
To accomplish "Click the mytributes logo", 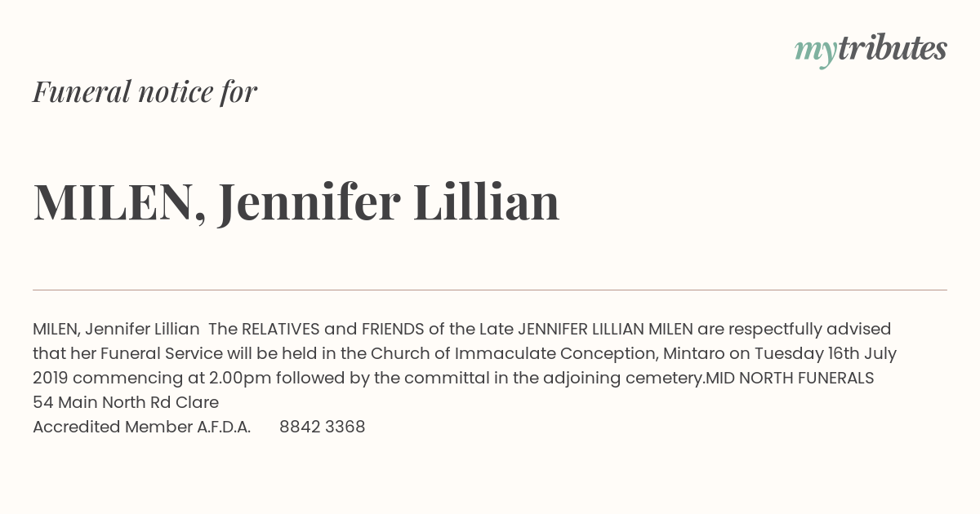I will [x=871, y=50].
